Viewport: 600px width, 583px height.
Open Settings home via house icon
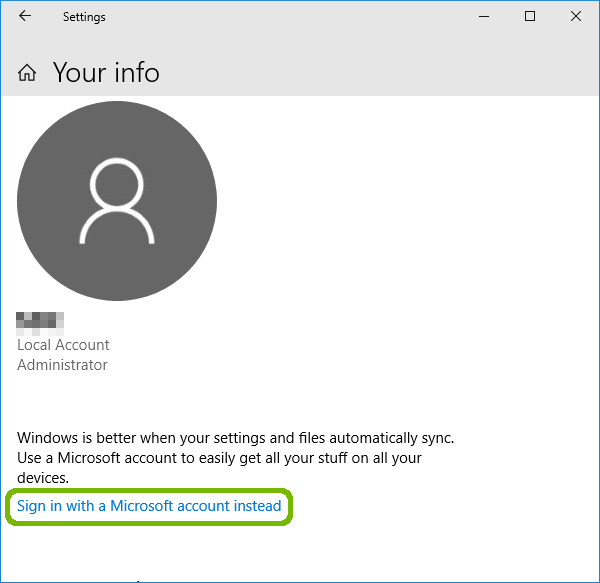pyautogui.click(x=27, y=73)
